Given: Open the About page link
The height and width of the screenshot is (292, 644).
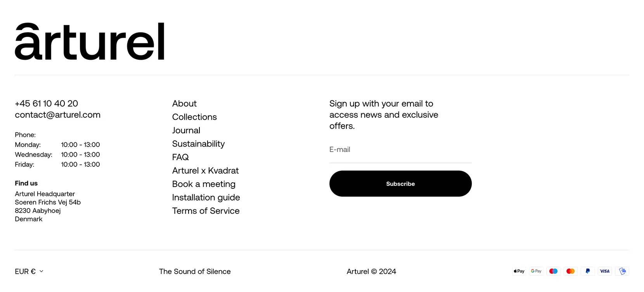Looking at the screenshot, I should tap(184, 104).
